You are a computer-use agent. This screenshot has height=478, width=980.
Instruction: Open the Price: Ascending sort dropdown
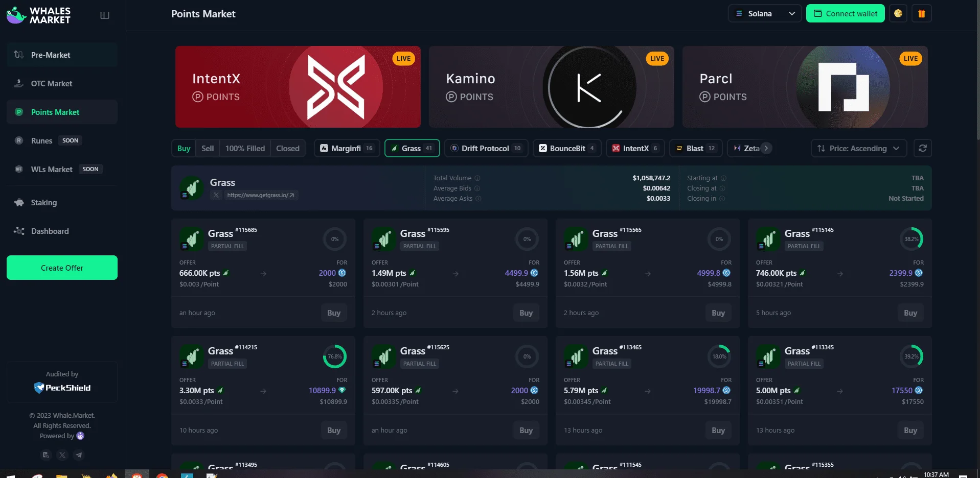859,148
